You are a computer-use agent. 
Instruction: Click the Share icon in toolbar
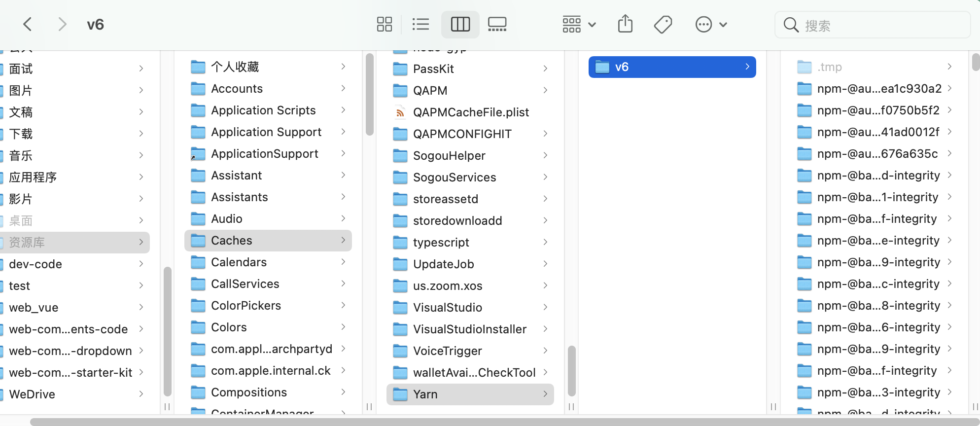pos(625,24)
